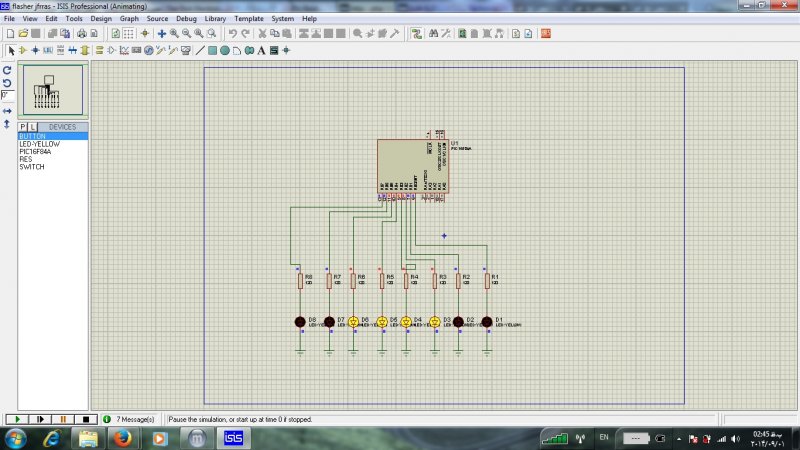Click the P (pick devices) button

(x=23, y=127)
